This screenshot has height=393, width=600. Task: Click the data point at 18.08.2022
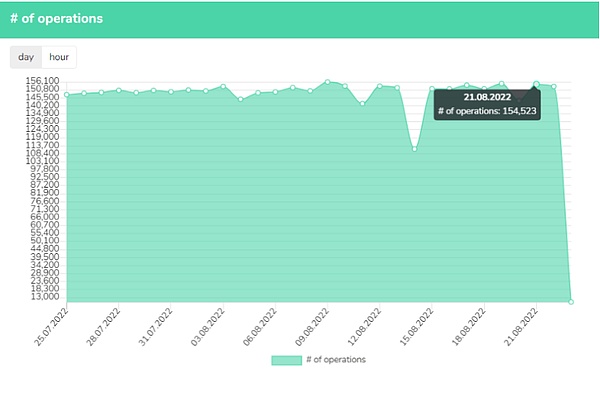tap(484, 89)
